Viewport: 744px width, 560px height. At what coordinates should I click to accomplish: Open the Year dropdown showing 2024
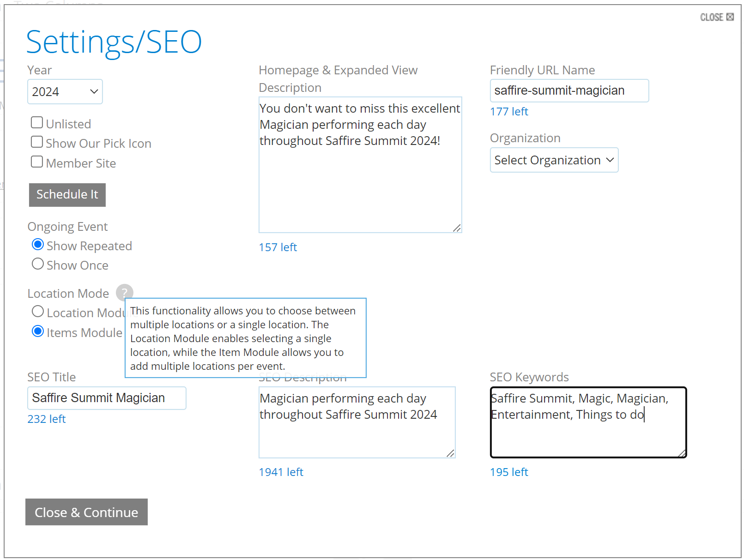coord(65,91)
